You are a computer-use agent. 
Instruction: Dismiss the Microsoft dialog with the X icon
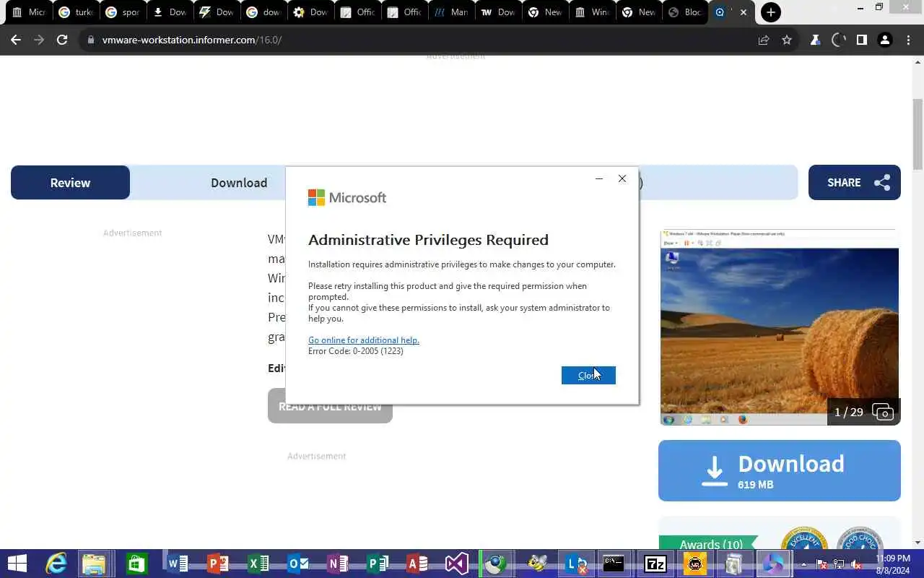click(622, 178)
